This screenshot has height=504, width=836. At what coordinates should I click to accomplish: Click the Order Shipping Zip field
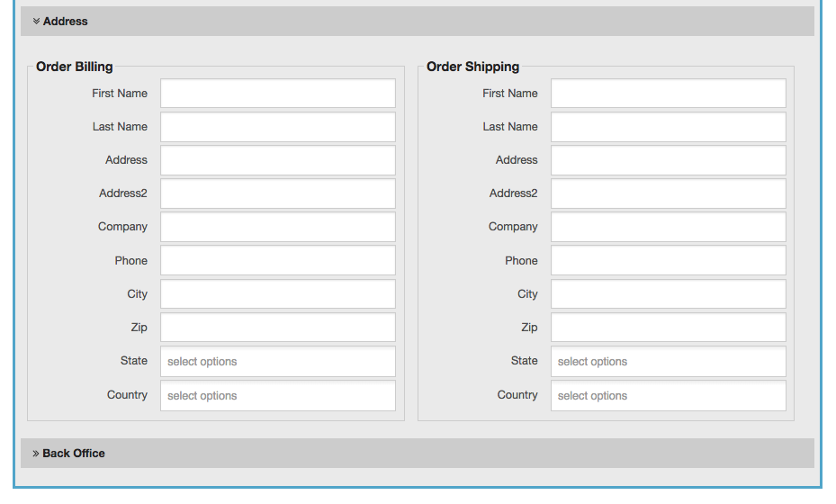668,327
